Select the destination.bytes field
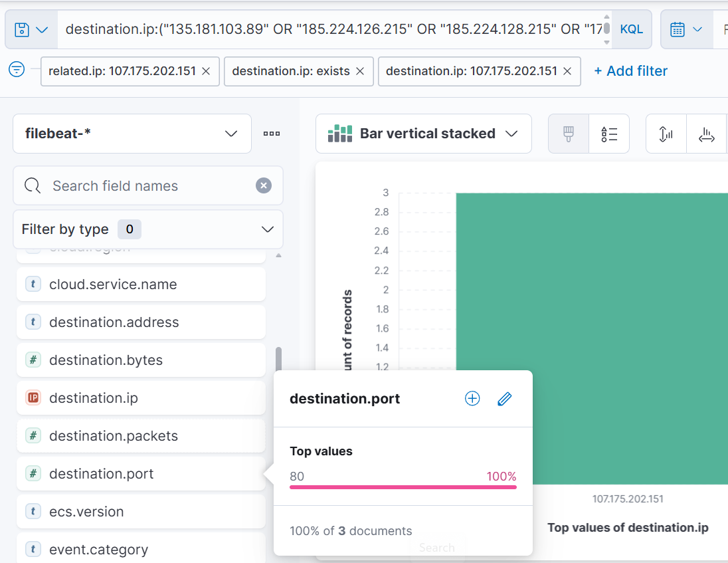This screenshot has width=728, height=563. tap(141, 360)
